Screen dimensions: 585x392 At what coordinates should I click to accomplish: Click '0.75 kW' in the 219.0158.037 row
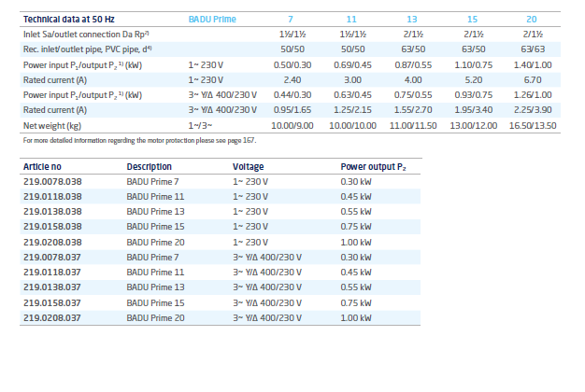tap(356, 303)
